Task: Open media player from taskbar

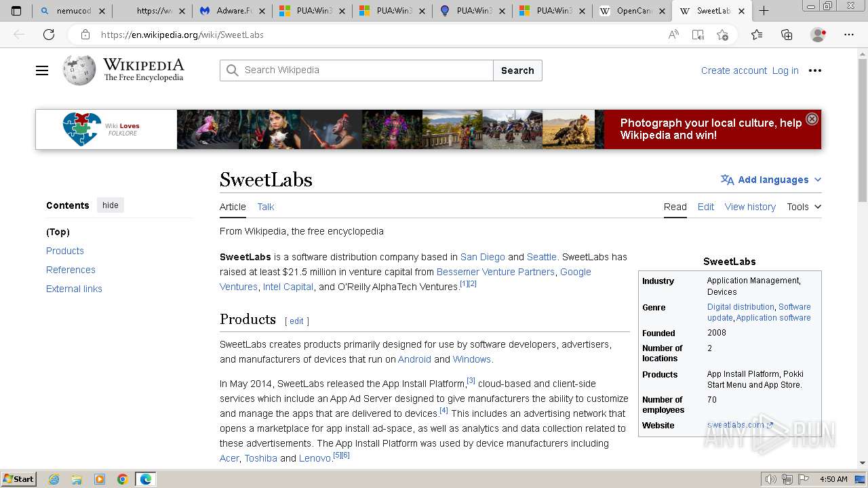Action: (x=100, y=479)
